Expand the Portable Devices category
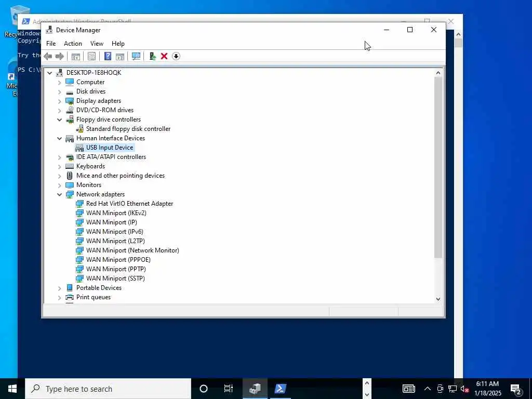The height and width of the screenshot is (399, 532). point(60,288)
